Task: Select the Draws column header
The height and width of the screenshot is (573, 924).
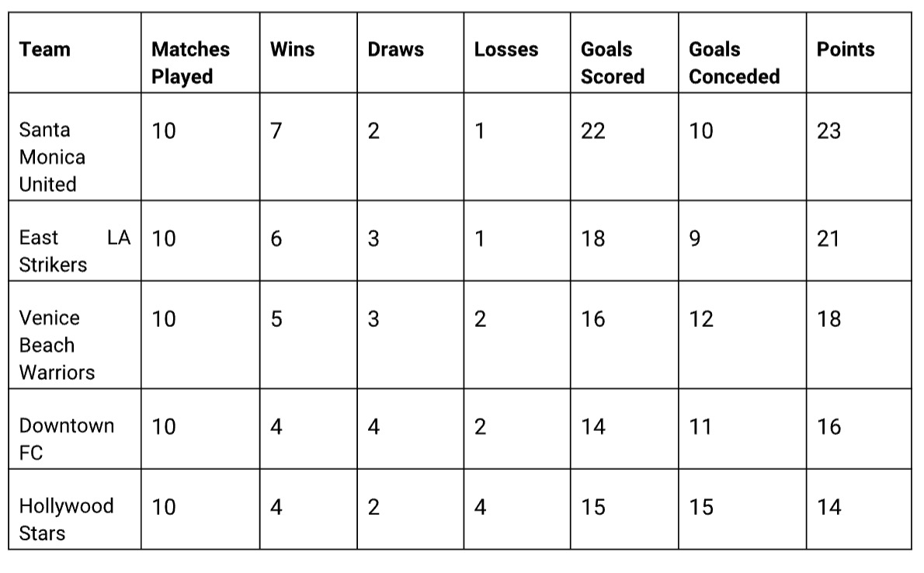Action: pyautogui.click(x=395, y=50)
